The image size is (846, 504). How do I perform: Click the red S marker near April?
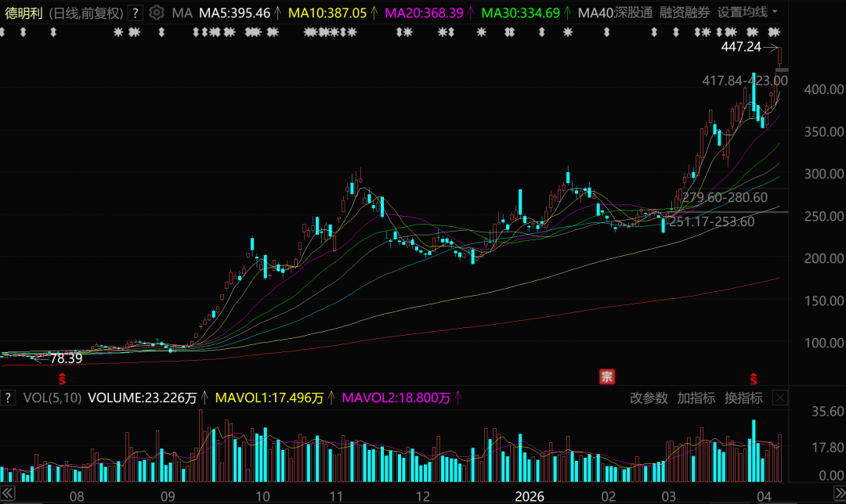754,379
